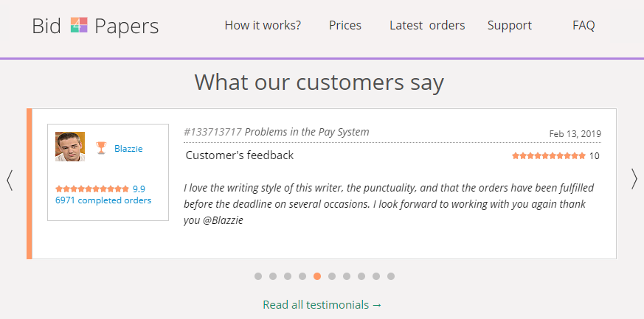Select the active orange carousel dot
The height and width of the screenshot is (319, 644).
[317, 276]
